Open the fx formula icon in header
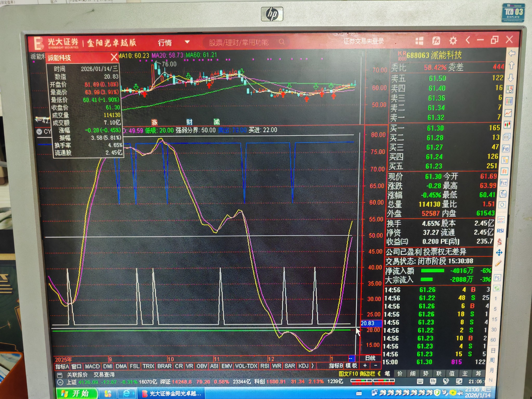This screenshot has height=399, width=532. coord(436,41)
